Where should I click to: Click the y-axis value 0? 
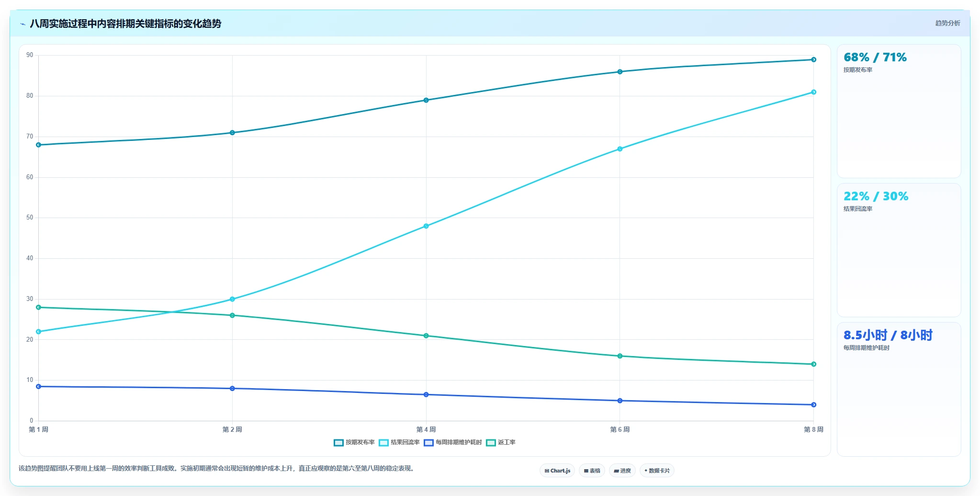(x=32, y=421)
